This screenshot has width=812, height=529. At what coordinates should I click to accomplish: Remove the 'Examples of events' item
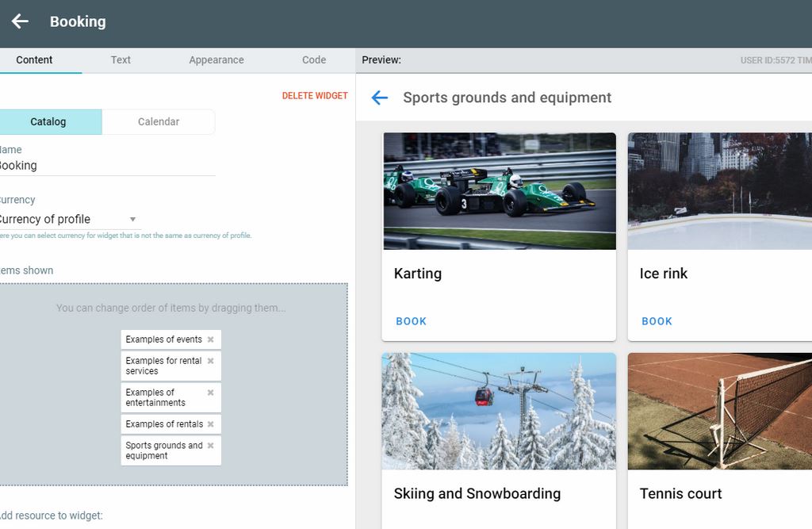(x=211, y=339)
